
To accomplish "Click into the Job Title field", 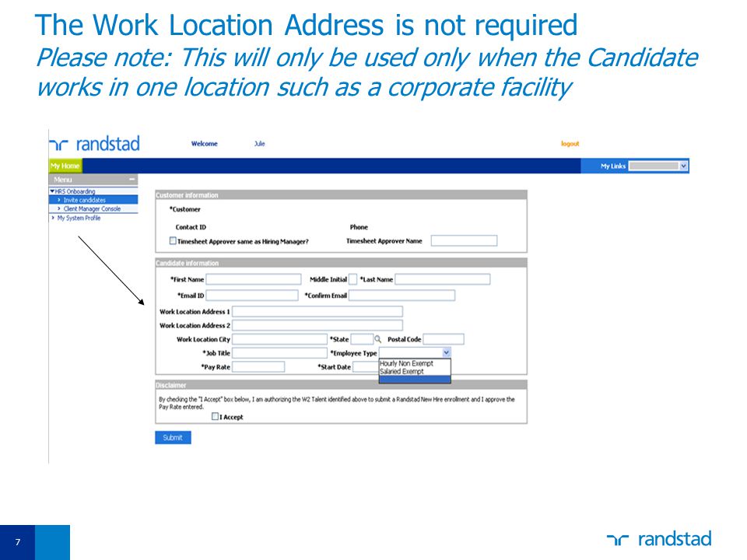I will click(279, 353).
